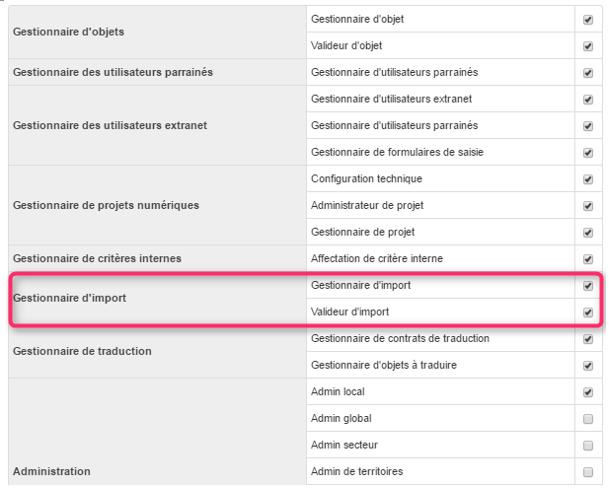609x491 pixels.
Task: Uncheck the Admin local checkbox
Action: 588,392
